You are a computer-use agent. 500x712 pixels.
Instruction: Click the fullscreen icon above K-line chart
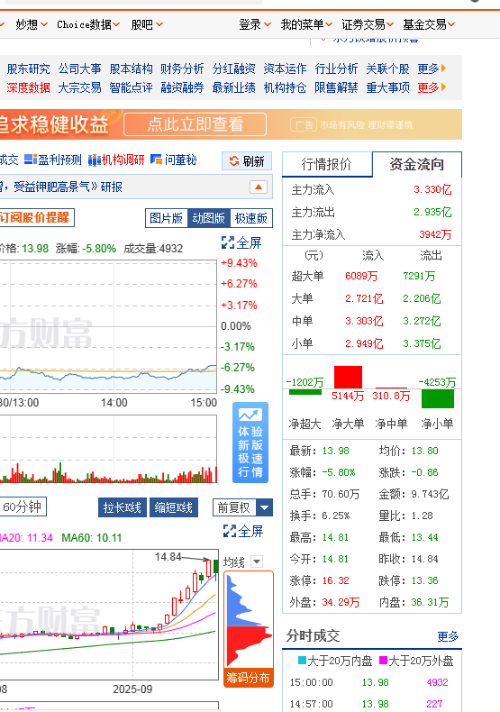coord(229,531)
